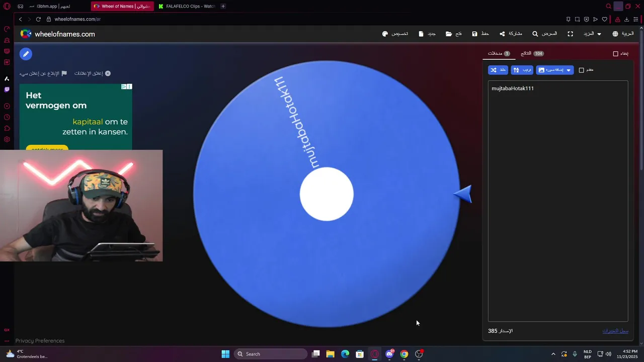Click in the entries text box
Image resolution: width=644 pixels, height=362 pixels.
click(558, 201)
